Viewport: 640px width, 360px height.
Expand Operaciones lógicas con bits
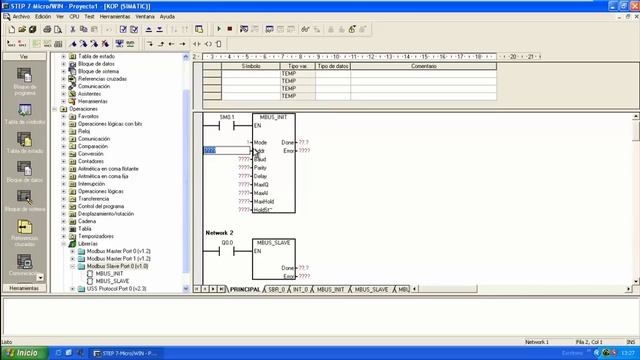[x=63, y=124]
